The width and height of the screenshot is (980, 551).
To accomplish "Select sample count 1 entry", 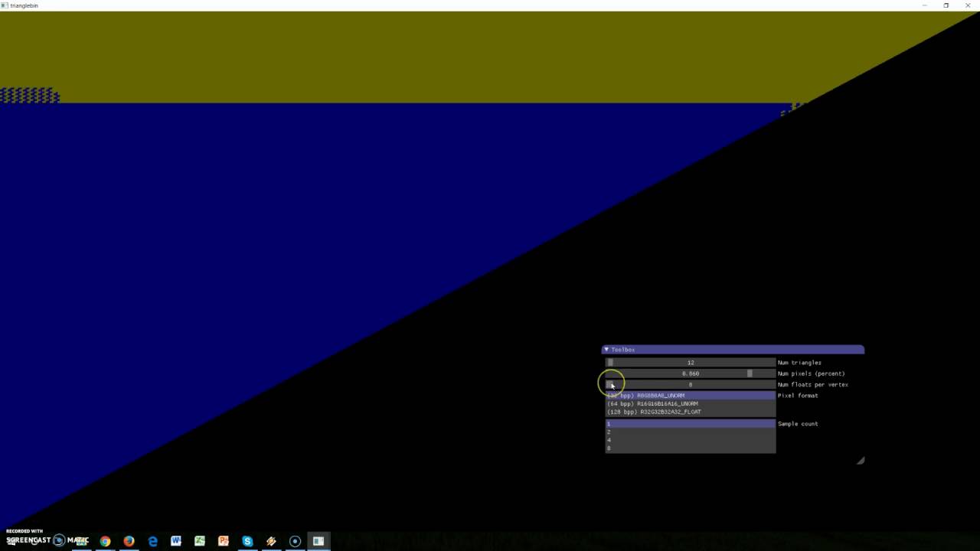I will tap(689, 424).
